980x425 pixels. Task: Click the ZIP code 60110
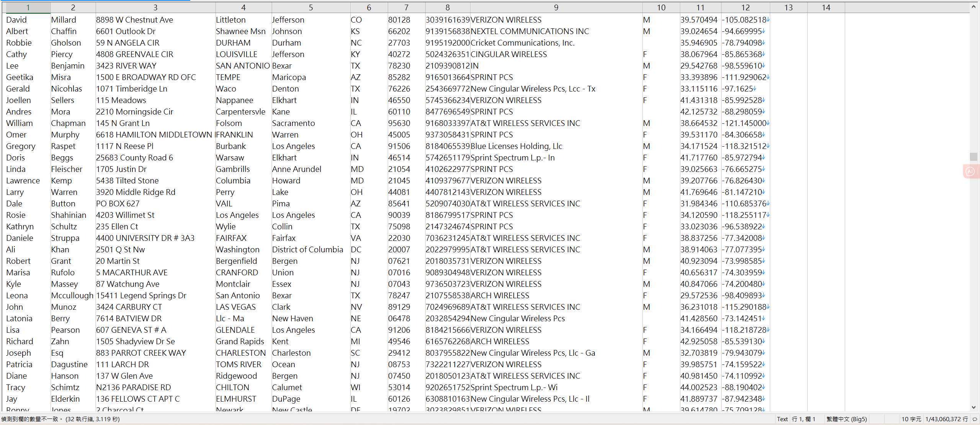399,112
